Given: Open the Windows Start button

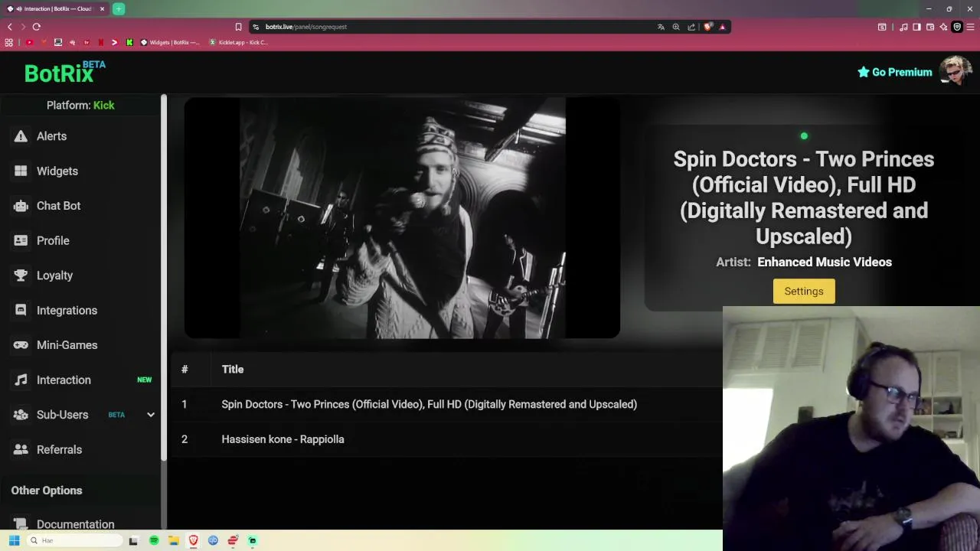Looking at the screenshot, I should pos(14,540).
